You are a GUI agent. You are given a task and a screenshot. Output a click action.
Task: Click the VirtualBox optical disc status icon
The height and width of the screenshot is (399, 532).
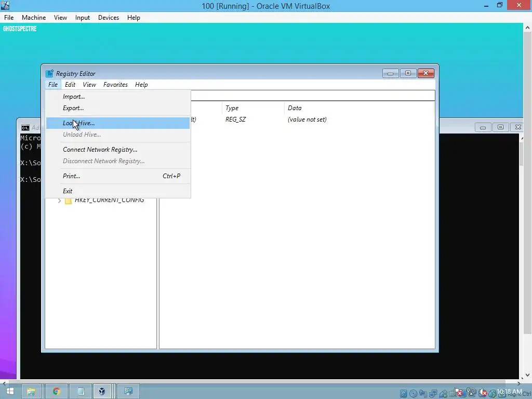413,393
